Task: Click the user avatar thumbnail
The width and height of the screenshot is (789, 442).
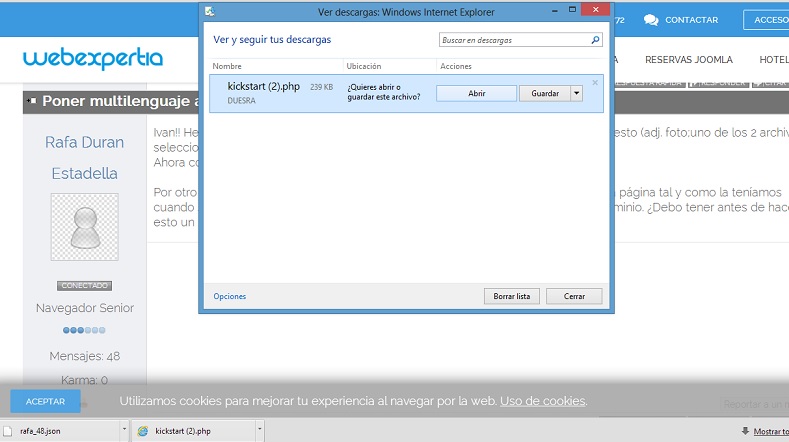Action: (85, 227)
